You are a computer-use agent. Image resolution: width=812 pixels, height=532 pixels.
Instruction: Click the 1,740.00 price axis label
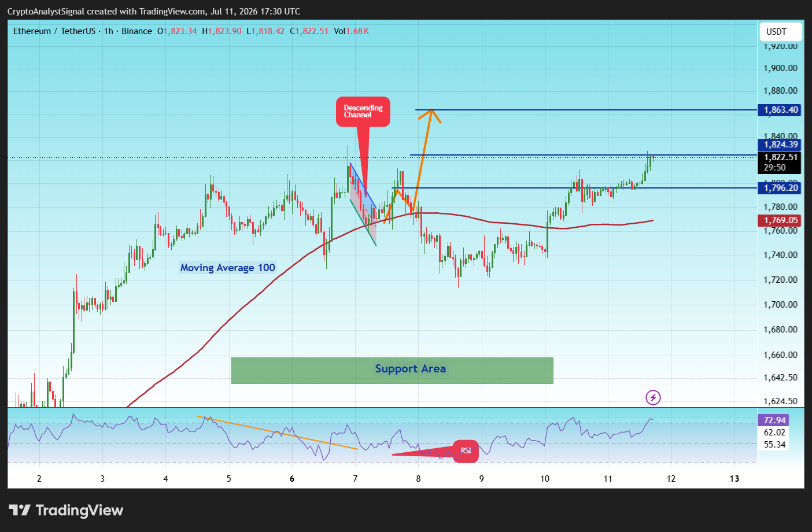tap(780, 255)
